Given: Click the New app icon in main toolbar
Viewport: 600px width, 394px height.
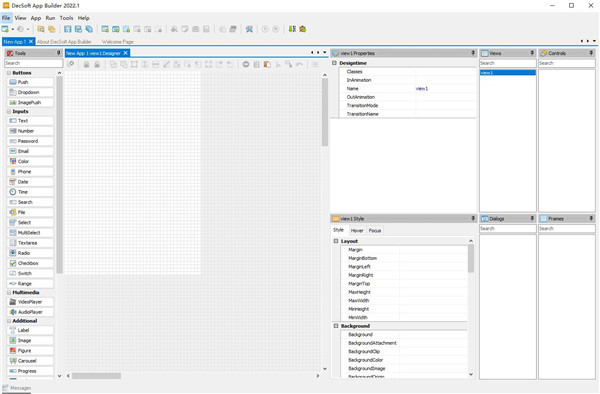Looking at the screenshot, I should 5,29.
